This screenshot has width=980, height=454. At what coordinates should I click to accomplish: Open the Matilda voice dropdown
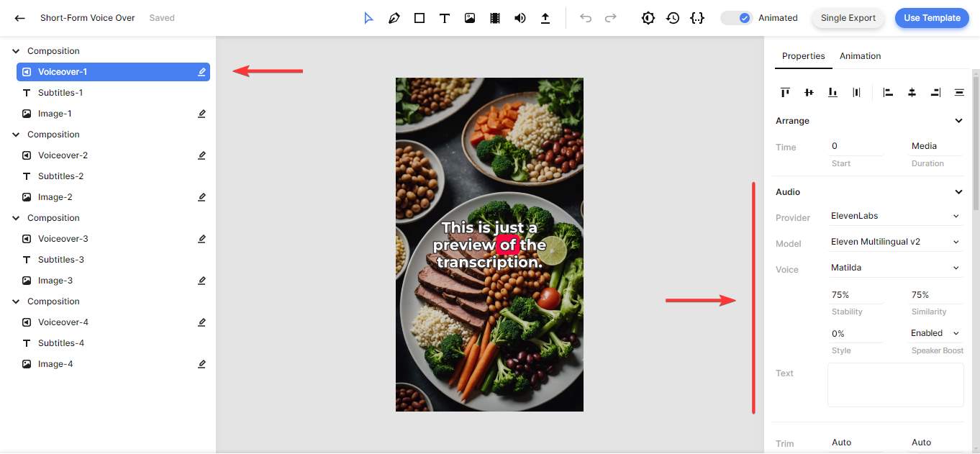click(895, 268)
